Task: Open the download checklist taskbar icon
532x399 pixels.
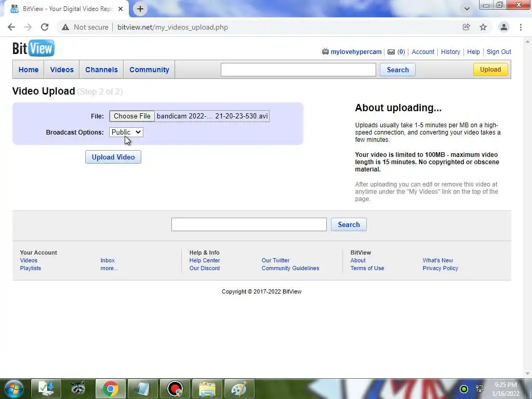Action: pyautogui.click(x=46, y=389)
